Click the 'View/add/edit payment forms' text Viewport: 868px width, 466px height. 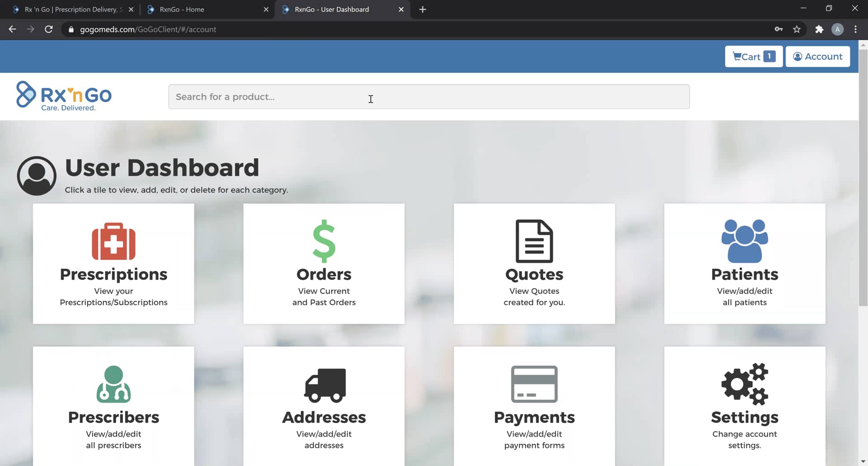534,440
